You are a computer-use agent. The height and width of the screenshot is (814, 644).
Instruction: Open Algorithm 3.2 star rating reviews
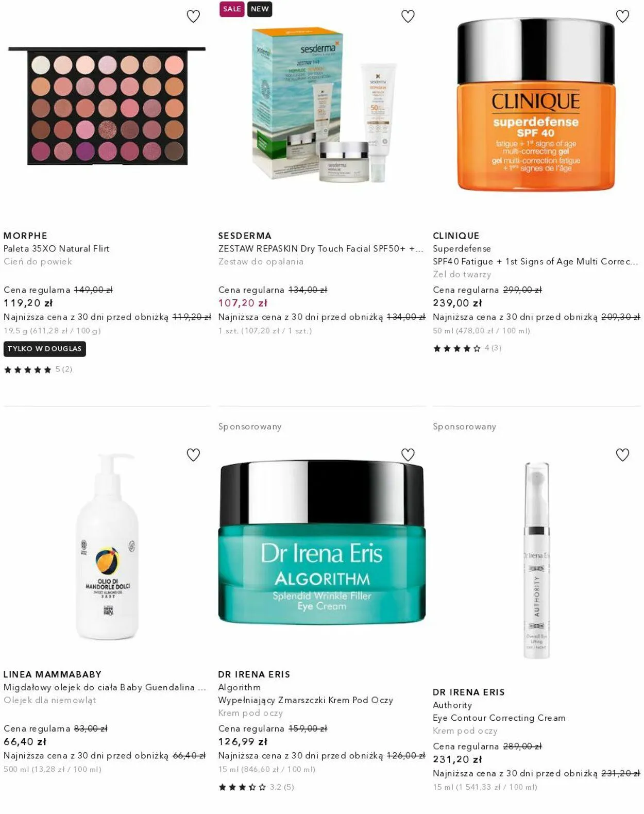256,787
